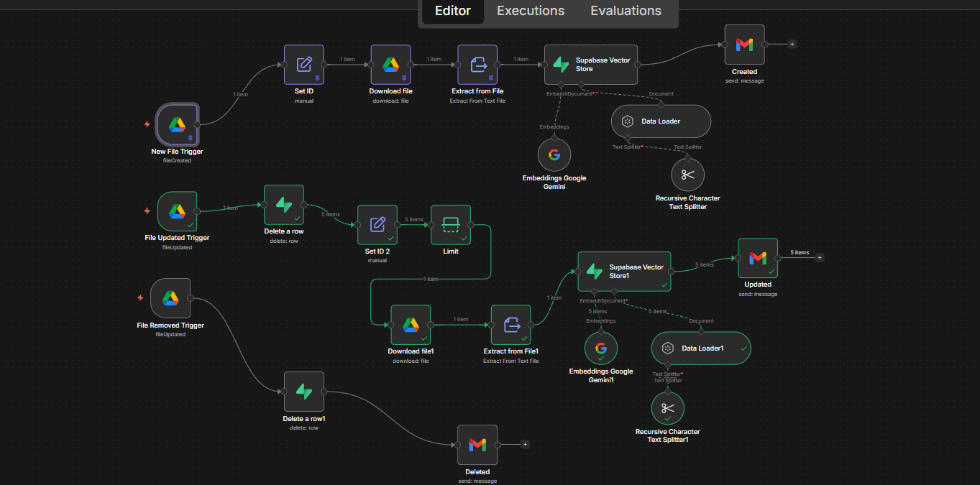Click the 'fileCreated' subtitle text
Screen dimensions: 980x485
coord(177,160)
